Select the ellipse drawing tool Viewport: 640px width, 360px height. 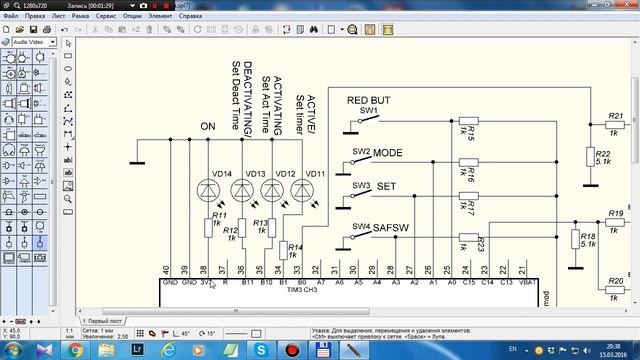click(x=68, y=69)
